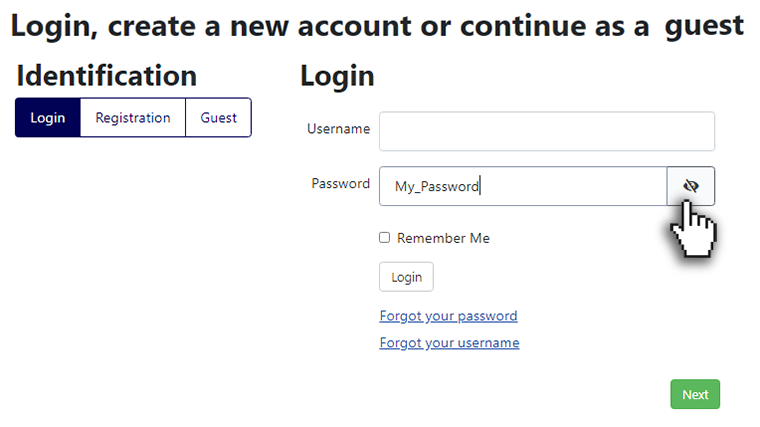Screen dimensions: 760x427
Task: Follow the Forgot your password link
Action: pos(448,316)
